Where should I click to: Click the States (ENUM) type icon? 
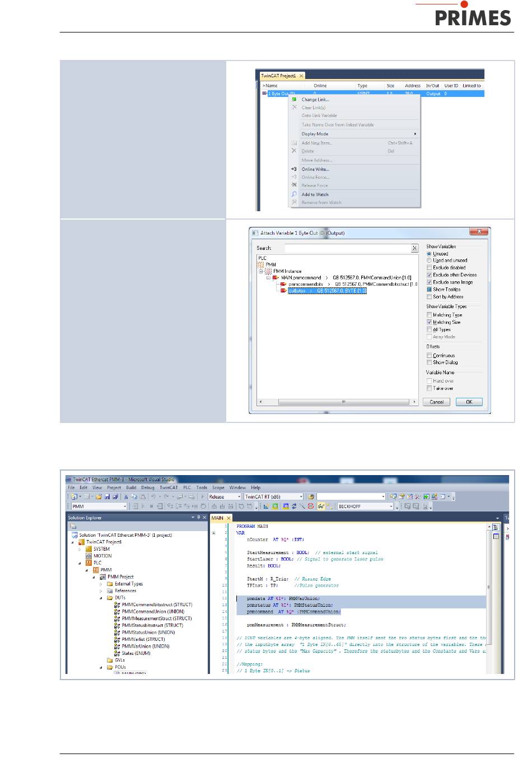click(117, 653)
